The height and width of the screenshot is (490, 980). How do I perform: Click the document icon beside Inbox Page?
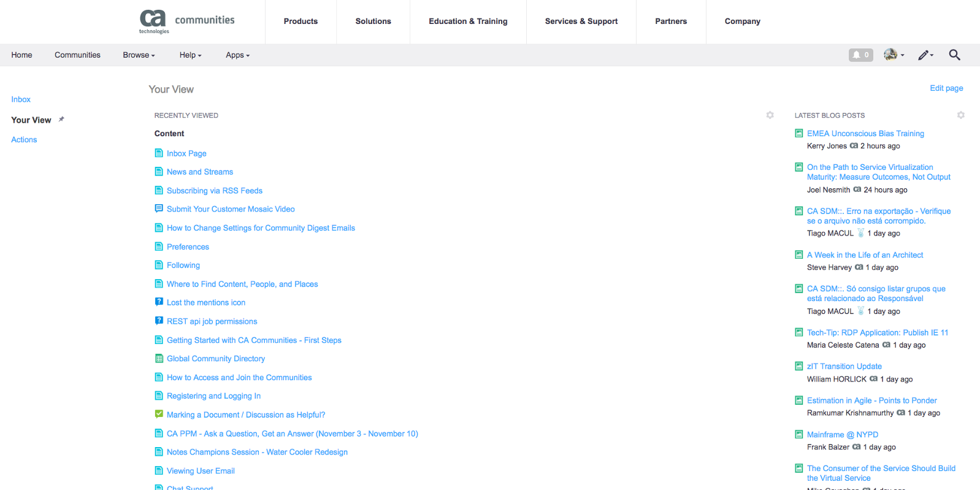[159, 153]
